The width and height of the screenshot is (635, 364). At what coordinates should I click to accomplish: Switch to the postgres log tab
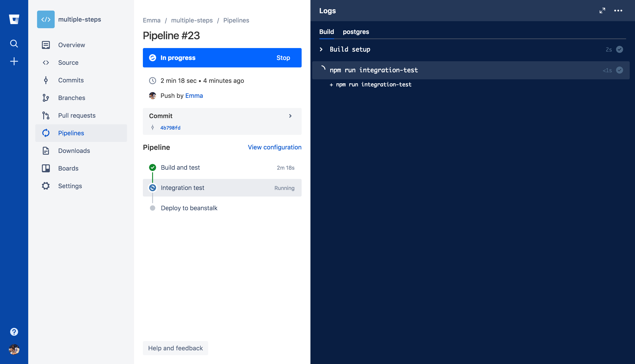(x=355, y=31)
